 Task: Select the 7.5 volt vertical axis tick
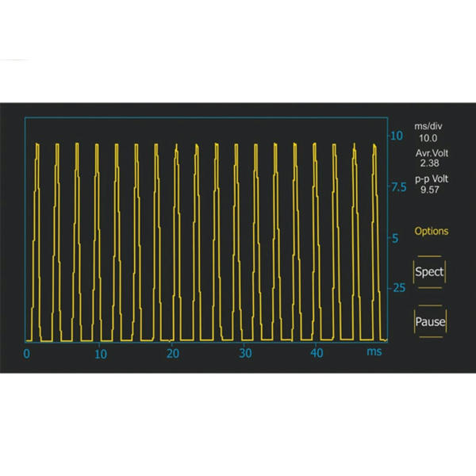point(397,187)
